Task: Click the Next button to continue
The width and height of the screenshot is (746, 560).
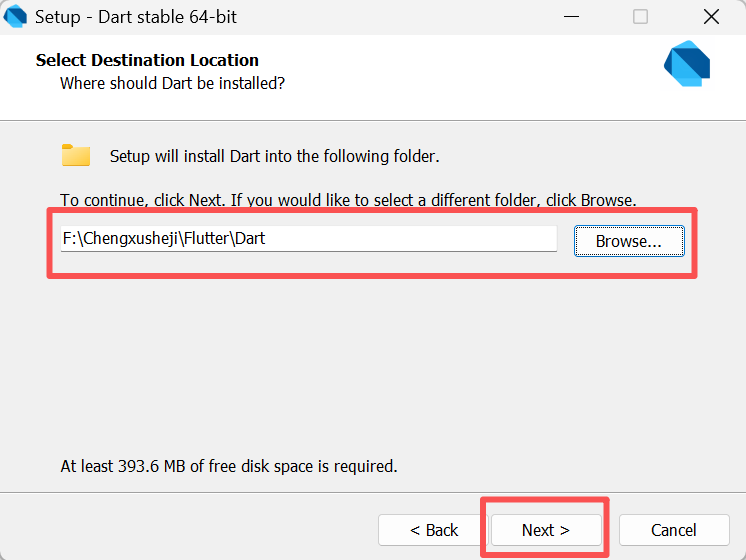Action: pos(546,530)
